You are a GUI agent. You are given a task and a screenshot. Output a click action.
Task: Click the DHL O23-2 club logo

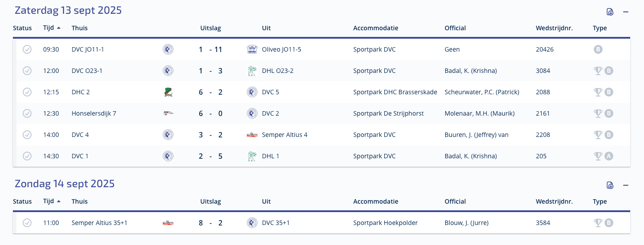[252, 71]
